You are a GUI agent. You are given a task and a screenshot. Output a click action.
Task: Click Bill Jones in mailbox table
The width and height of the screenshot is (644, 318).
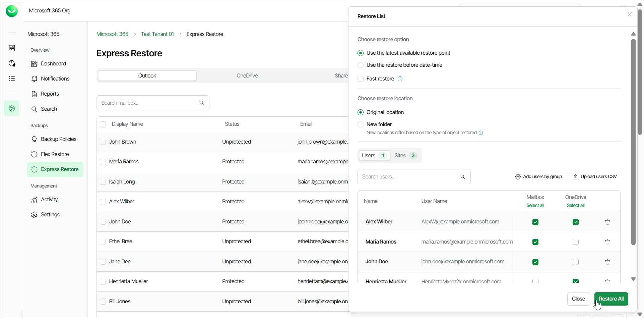point(120,302)
